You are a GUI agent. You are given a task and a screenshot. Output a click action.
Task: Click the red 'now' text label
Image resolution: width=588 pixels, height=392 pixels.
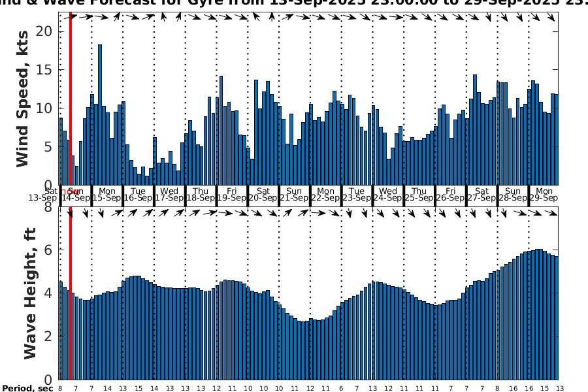(70, 191)
